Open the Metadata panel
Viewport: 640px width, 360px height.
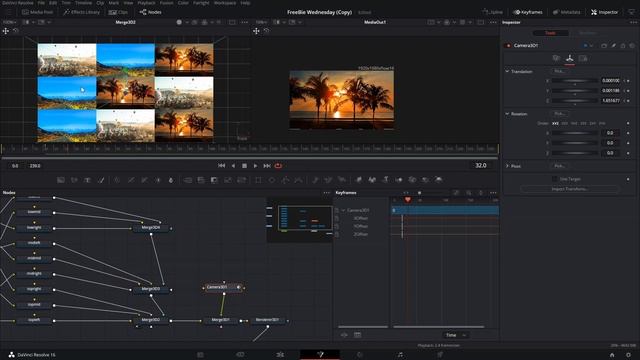(x=567, y=12)
